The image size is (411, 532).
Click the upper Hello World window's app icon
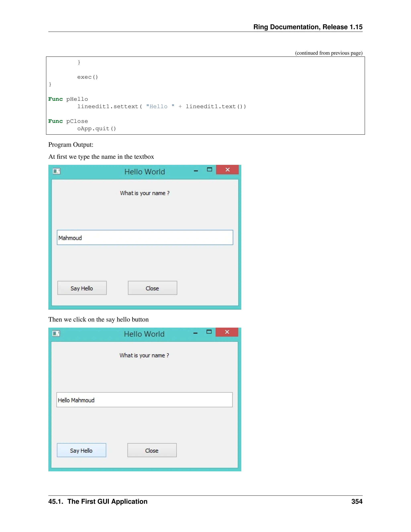tap(56, 171)
